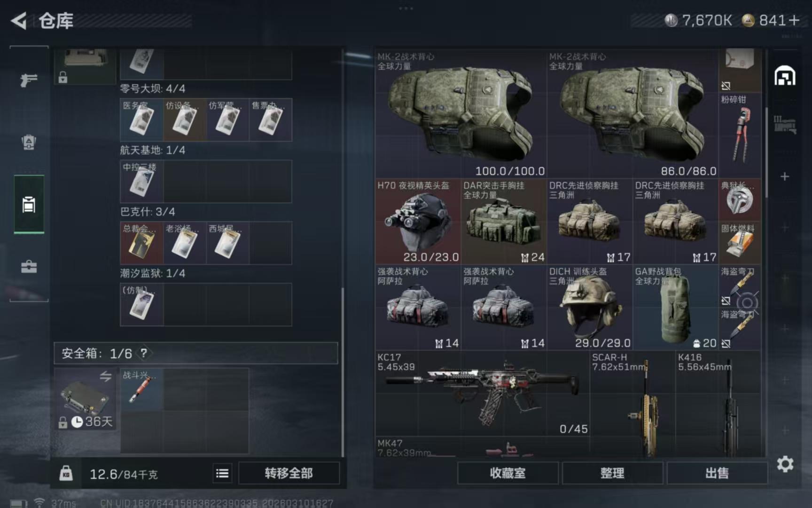812x508 pixels.
Task: Click the inventory grid vertical scrollbar
Action: pyautogui.click(x=766, y=153)
